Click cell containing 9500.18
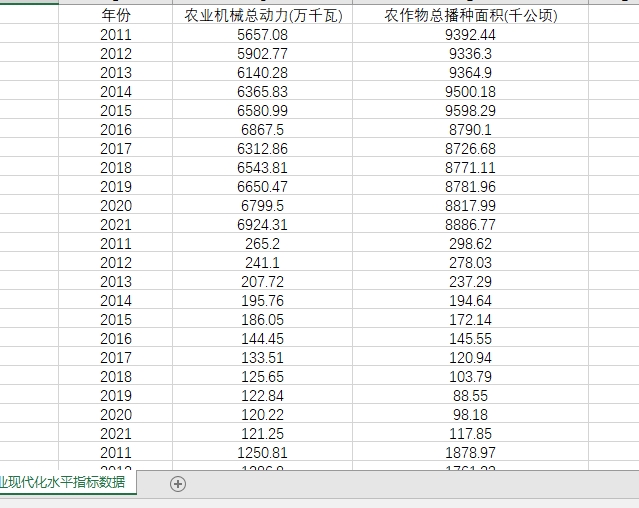639x508 pixels. point(470,92)
